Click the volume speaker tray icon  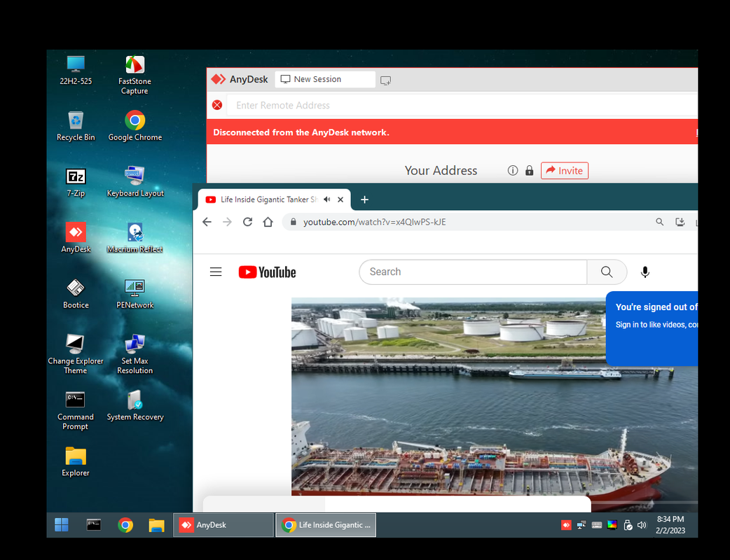(x=642, y=525)
